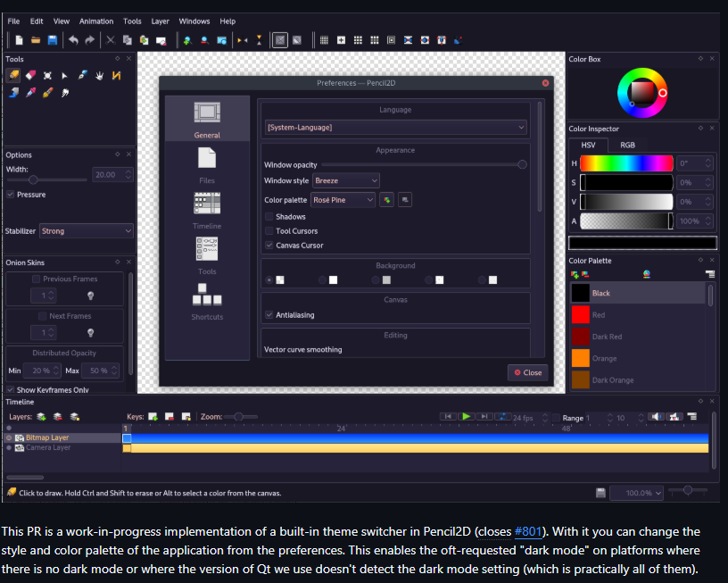Enable Next Frames onion skin
Screen dimensions: 728x583
point(42,316)
